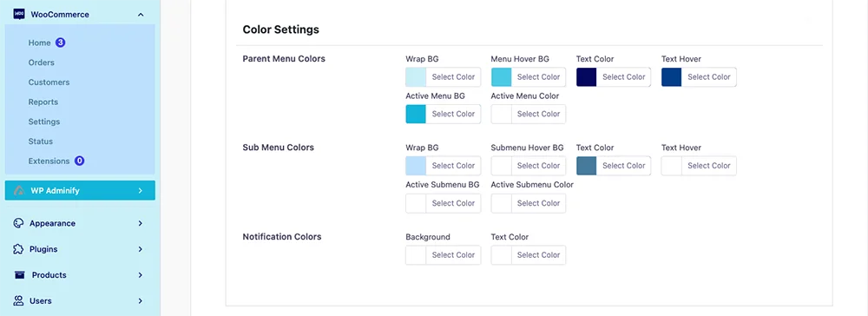The image size is (868, 316).
Task: Click Select Color for Parent Wrap BG
Action: click(x=453, y=77)
